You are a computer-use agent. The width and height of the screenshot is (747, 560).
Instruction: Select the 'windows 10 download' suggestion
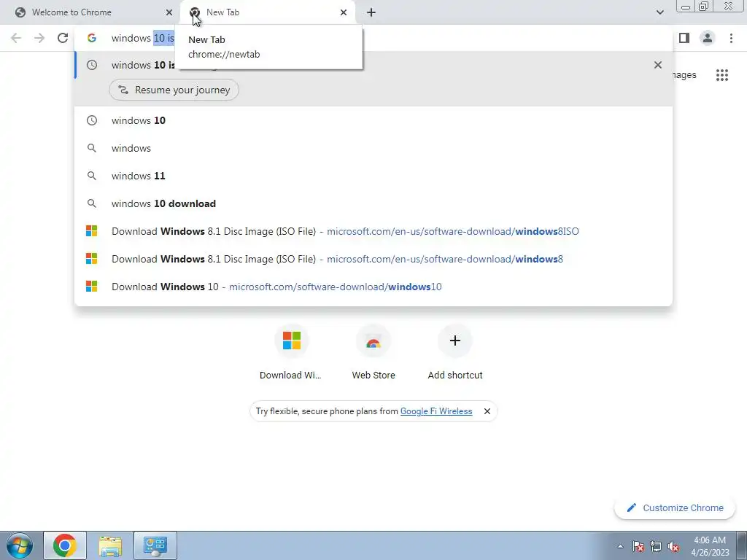click(373, 203)
